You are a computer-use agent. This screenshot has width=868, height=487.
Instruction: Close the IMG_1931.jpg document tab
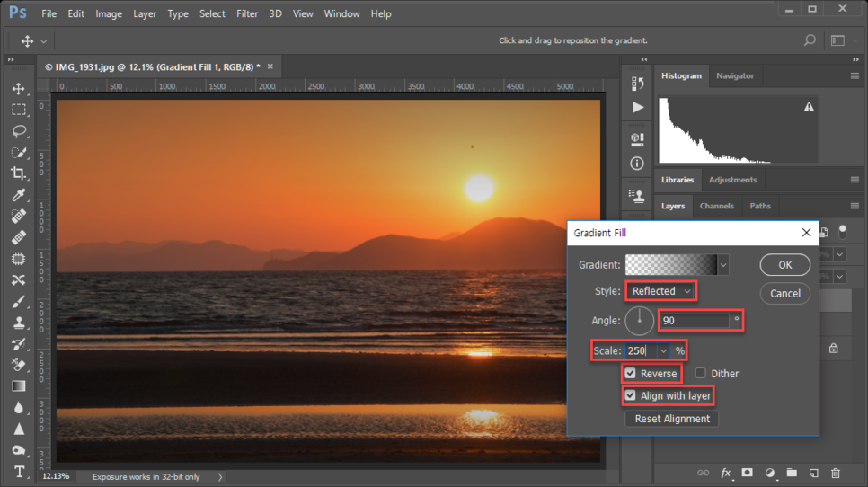pos(270,66)
